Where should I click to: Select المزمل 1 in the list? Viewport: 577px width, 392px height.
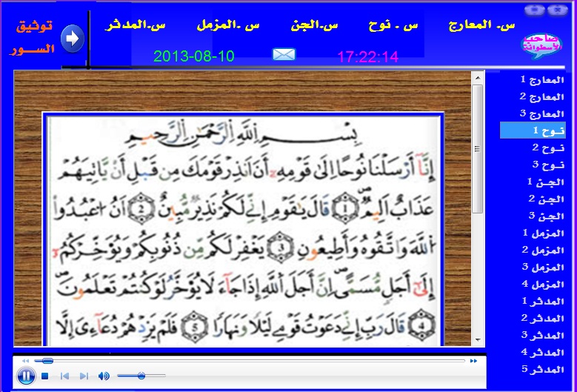[x=543, y=233]
